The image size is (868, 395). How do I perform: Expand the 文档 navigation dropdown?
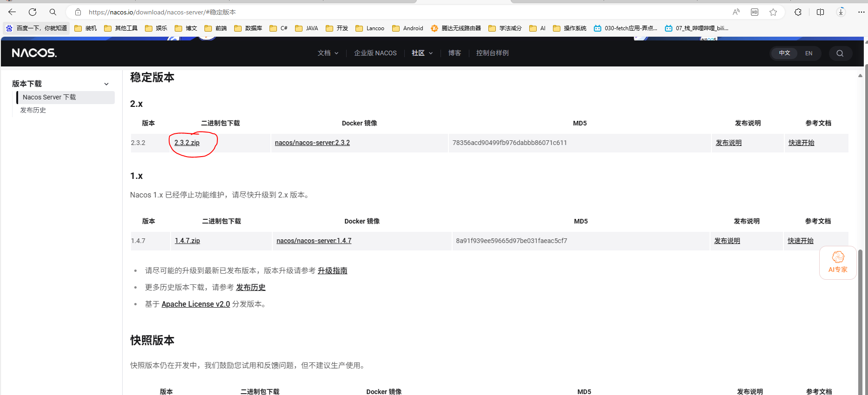point(328,53)
